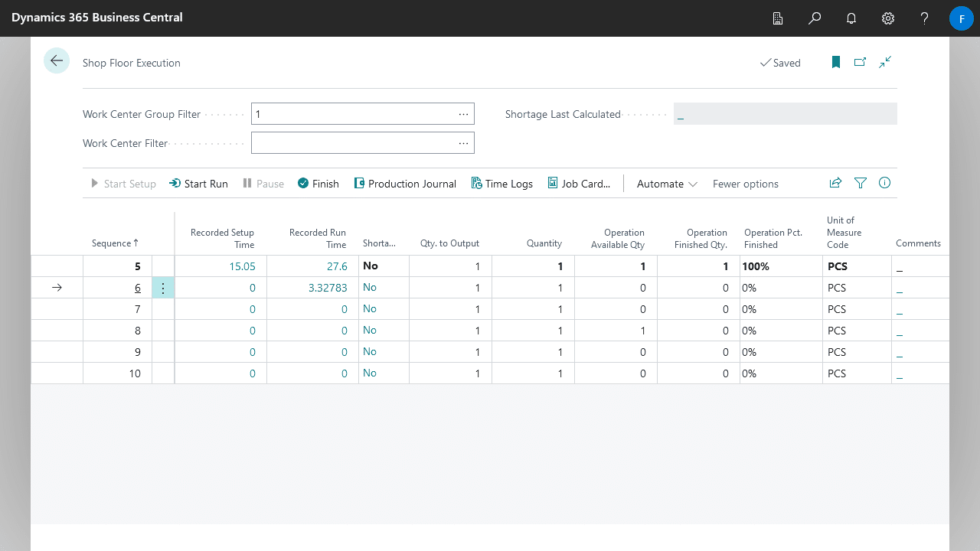Viewport: 980px width, 551px height.
Task: Open the settings gear
Action: (x=888, y=18)
